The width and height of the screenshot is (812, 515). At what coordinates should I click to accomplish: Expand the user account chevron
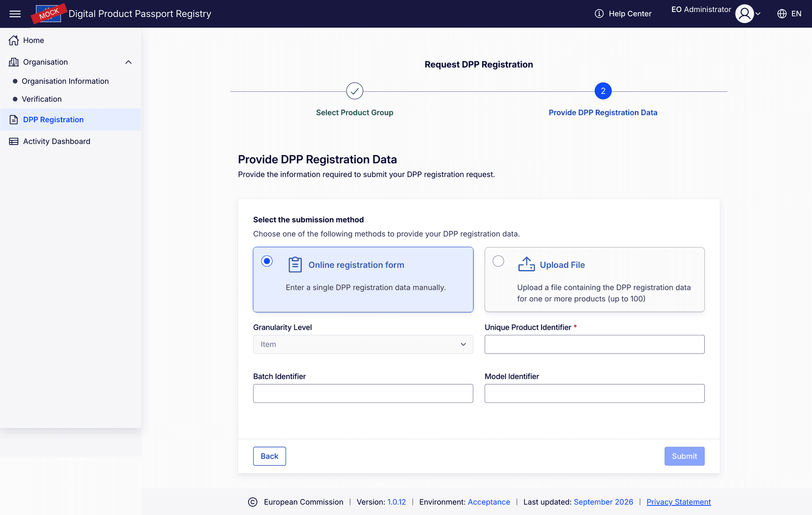click(758, 14)
